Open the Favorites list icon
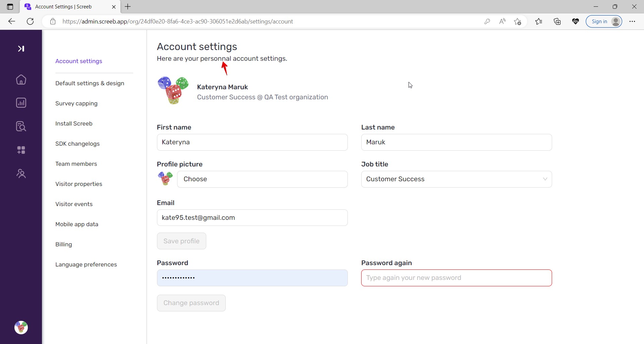The height and width of the screenshot is (344, 644). [x=539, y=21]
